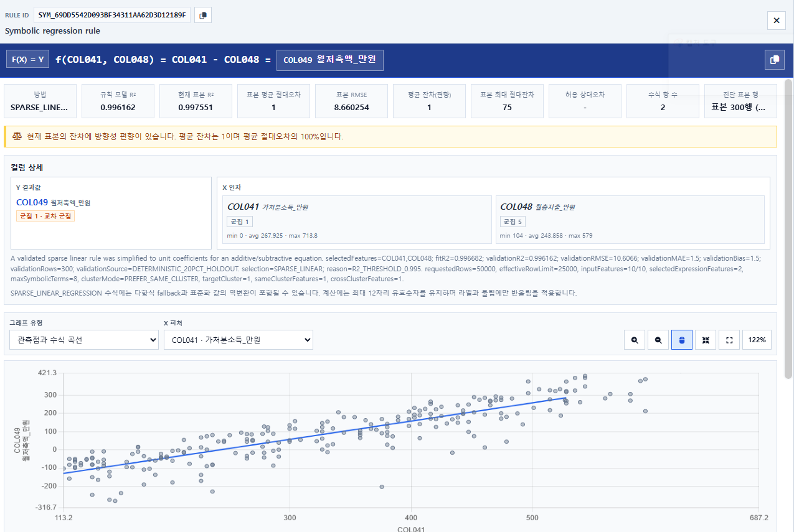
Task: Click the 진단 표본 행 card
Action: pyautogui.click(x=740, y=101)
